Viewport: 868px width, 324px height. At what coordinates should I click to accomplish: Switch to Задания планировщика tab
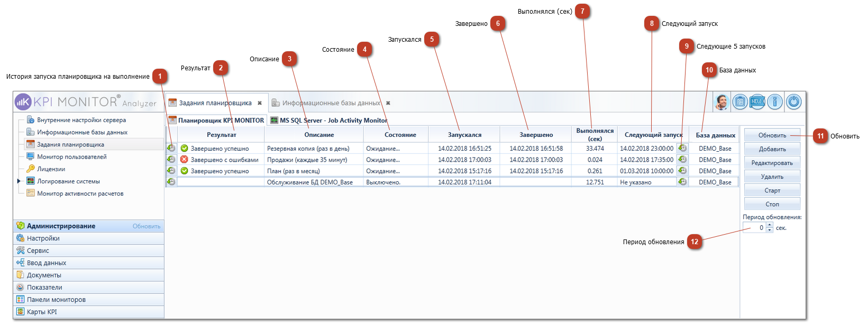[x=215, y=103]
